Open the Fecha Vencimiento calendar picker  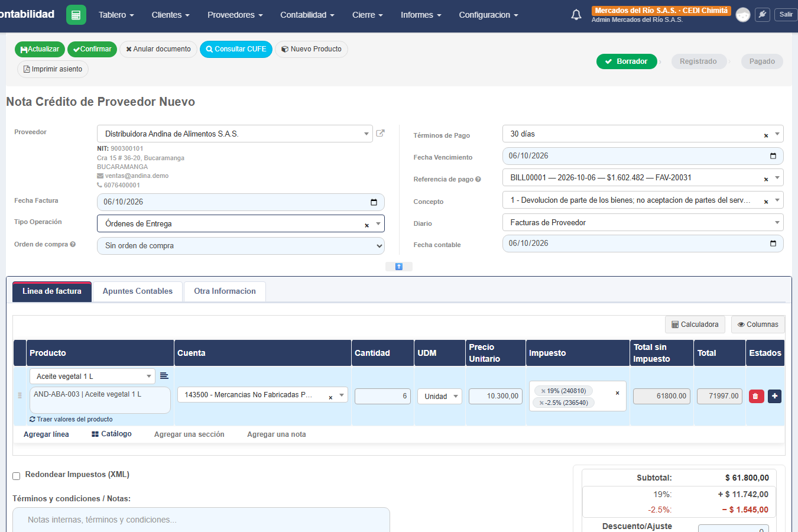click(x=773, y=156)
